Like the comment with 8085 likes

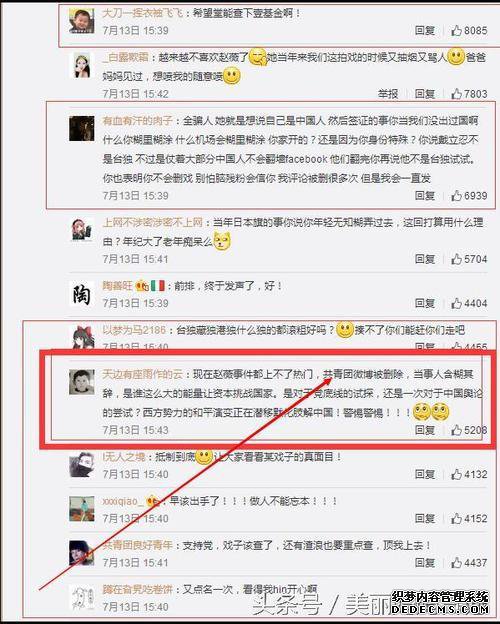pyautogui.click(x=456, y=30)
